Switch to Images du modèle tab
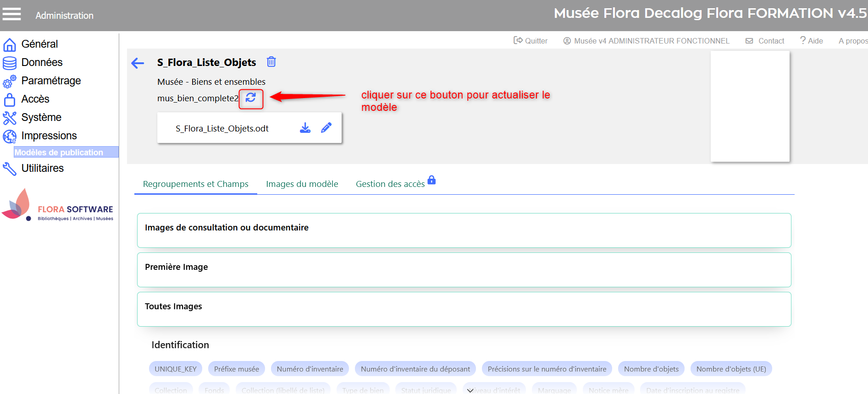 (302, 184)
